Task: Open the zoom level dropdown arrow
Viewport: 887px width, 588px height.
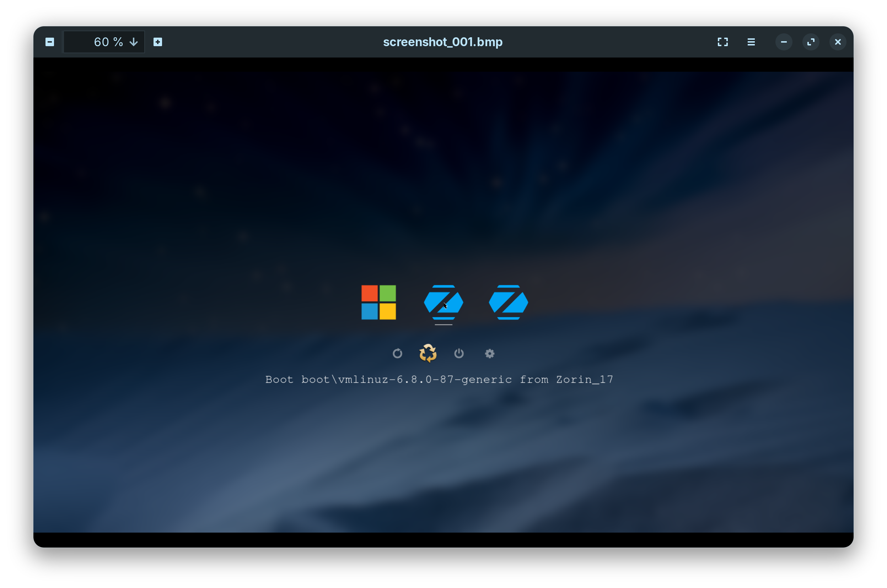Action: coord(134,42)
